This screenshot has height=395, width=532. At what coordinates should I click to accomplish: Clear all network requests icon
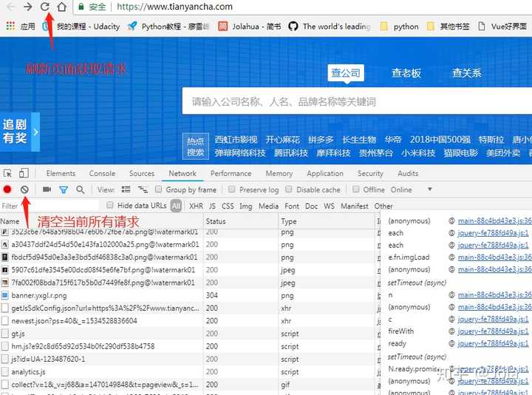(24, 189)
